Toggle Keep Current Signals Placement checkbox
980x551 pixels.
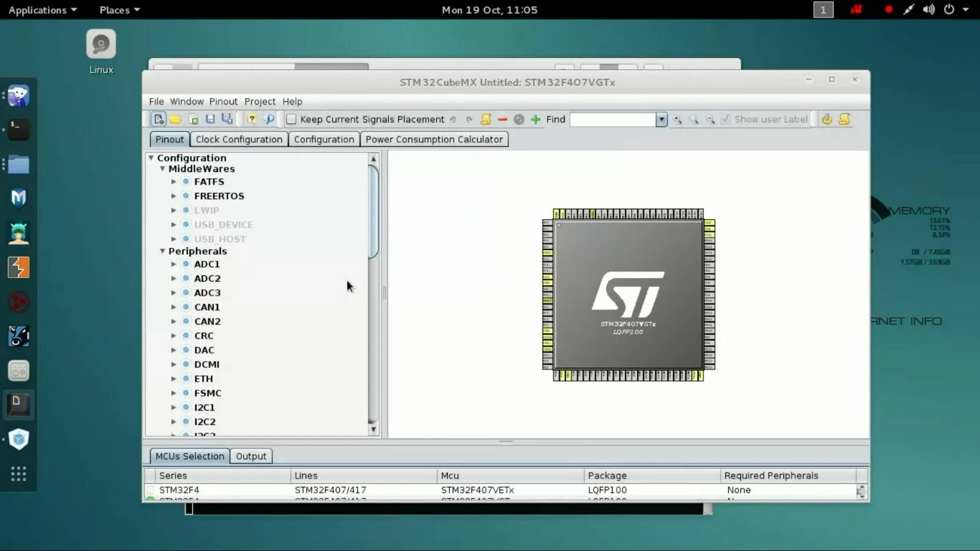(292, 119)
